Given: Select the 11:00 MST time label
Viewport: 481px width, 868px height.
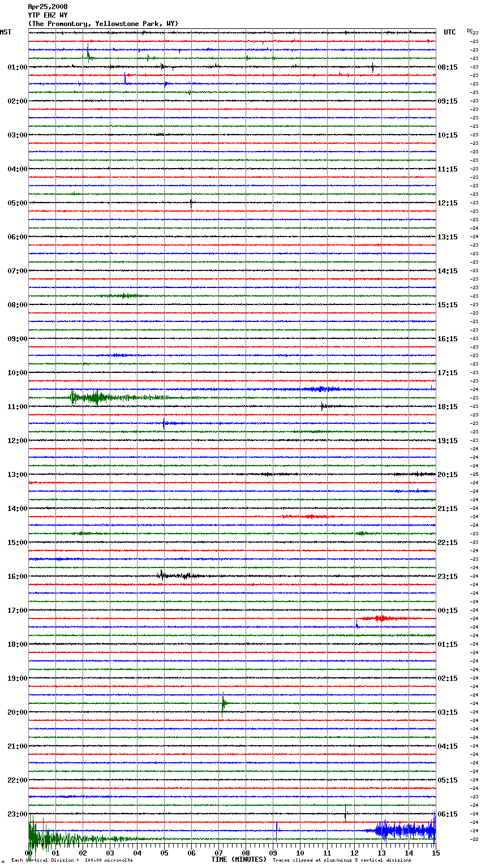Looking at the screenshot, I should [17, 407].
